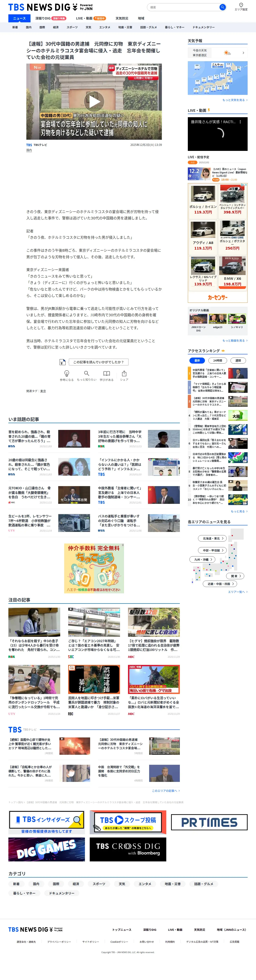Click the 学びがある open book icon
This screenshot has width=256, height=980.
coord(106,373)
